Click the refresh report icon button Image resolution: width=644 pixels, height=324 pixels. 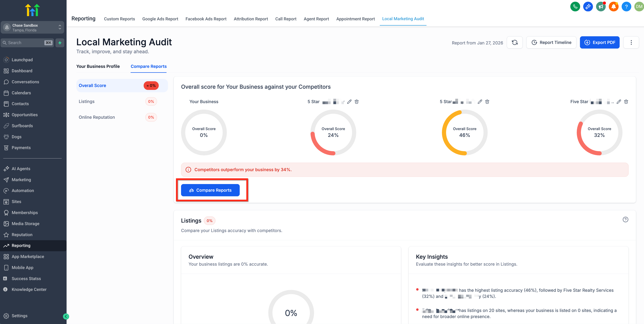click(x=514, y=42)
